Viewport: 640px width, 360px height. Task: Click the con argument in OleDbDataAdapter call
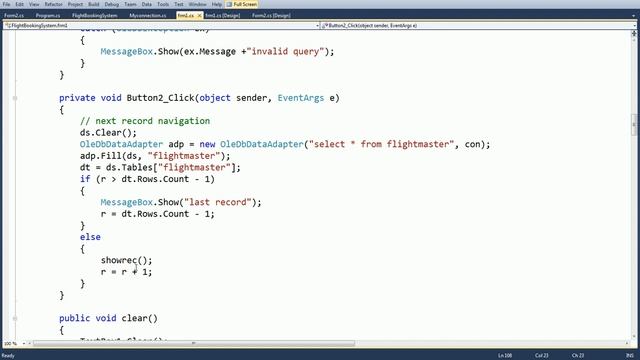tap(472, 144)
